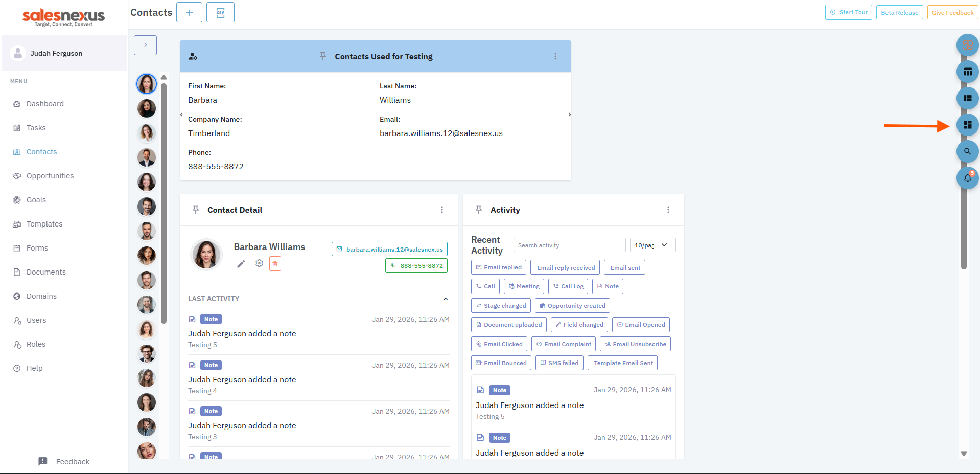
Task: Expand the contact list panel chevron
Action: coord(145,46)
